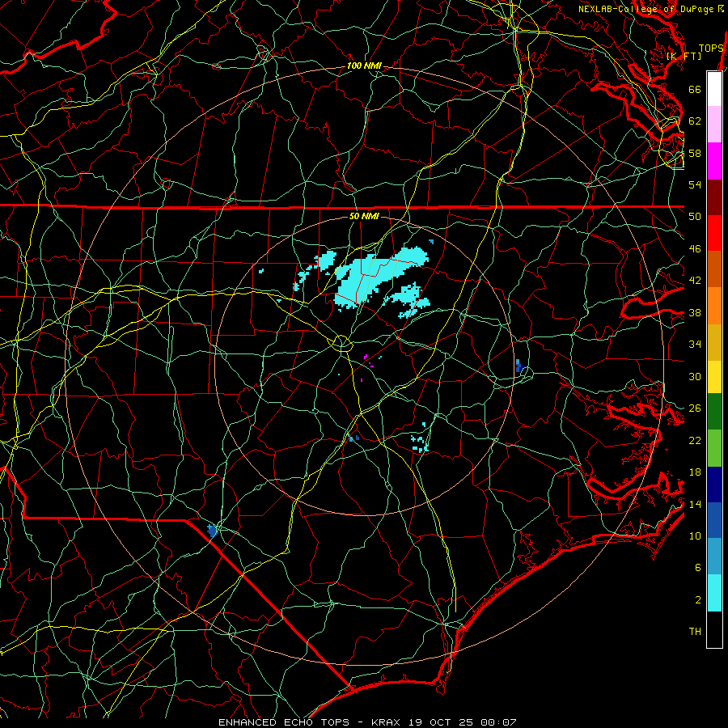Click the cyan legend swatch
728x728 pixels.
coord(714,593)
